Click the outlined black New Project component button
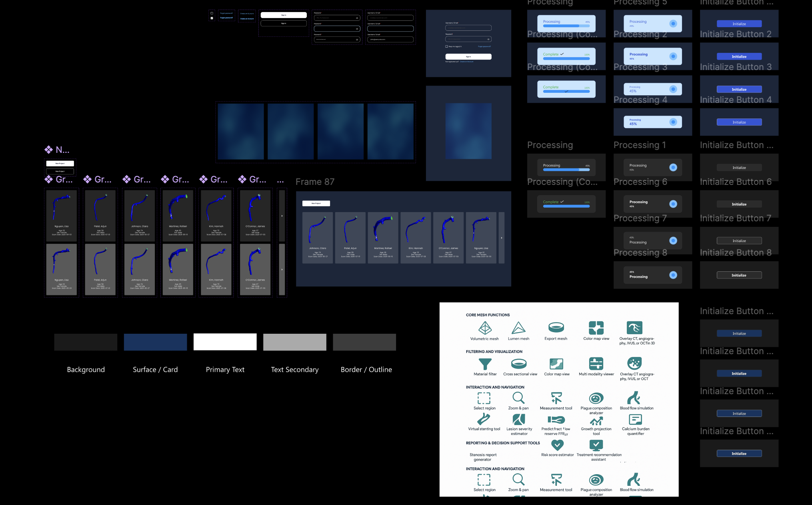Image resolution: width=812 pixels, height=505 pixels. (x=60, y=171)
